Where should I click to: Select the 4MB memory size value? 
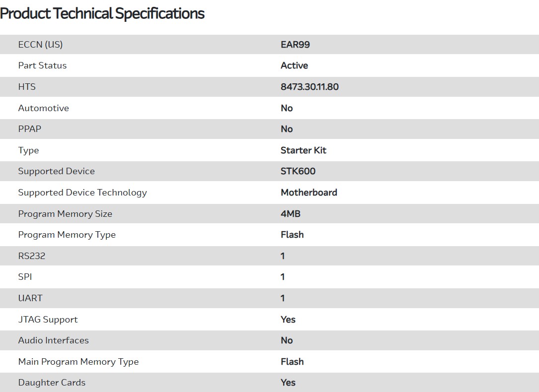pos(291,214)
